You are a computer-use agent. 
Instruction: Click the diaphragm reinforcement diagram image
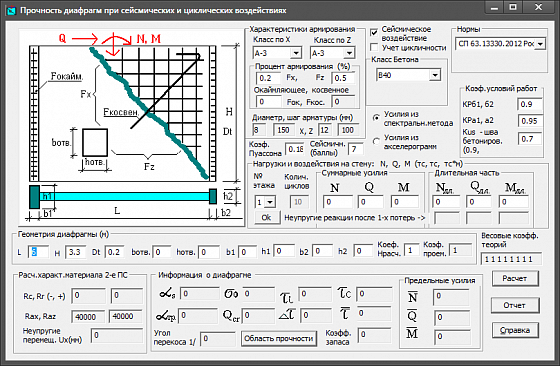[131, 127]
